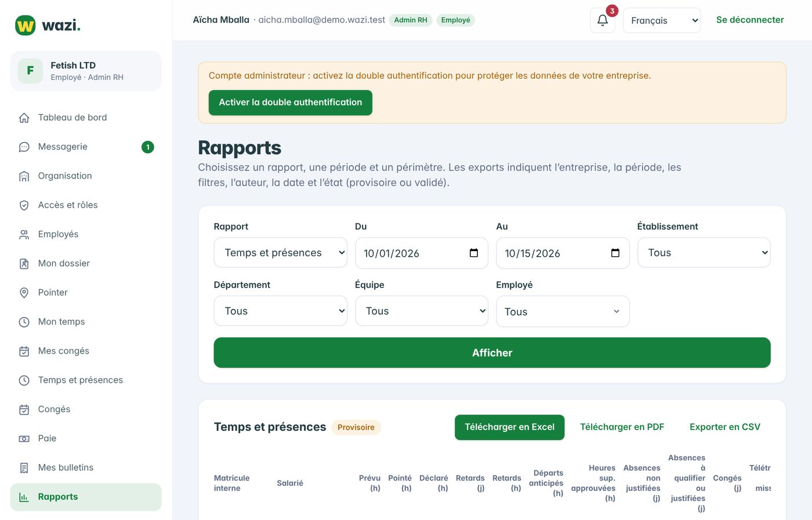
Task: Click Activer la double authentification button
Action: [x=291, y=103]
